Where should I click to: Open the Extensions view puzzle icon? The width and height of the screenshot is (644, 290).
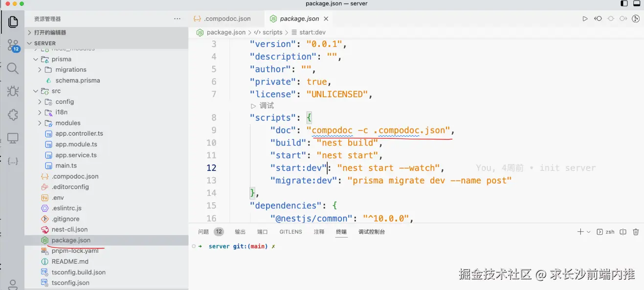coord(13,115)
